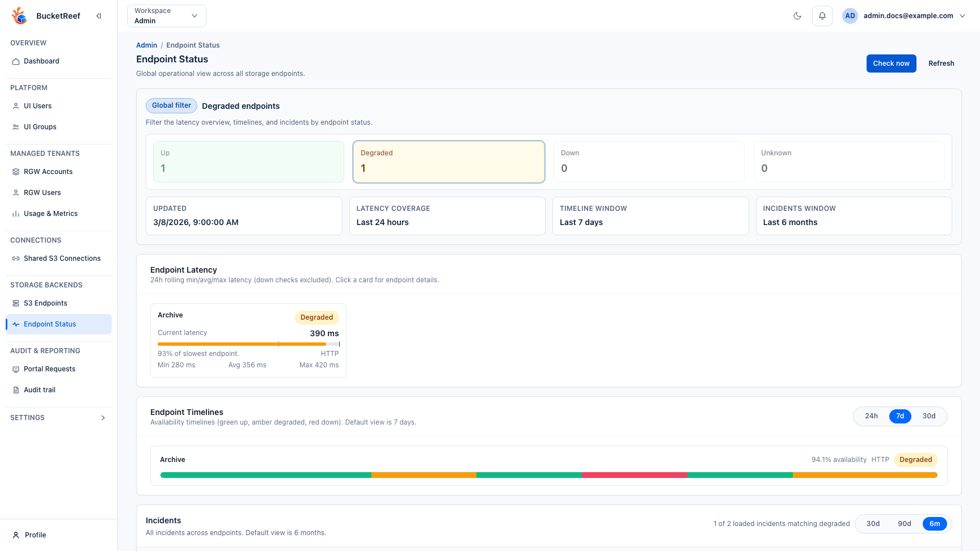Select the 6m incidents window
Screen dimensions: 980x551
pos(935,524)
